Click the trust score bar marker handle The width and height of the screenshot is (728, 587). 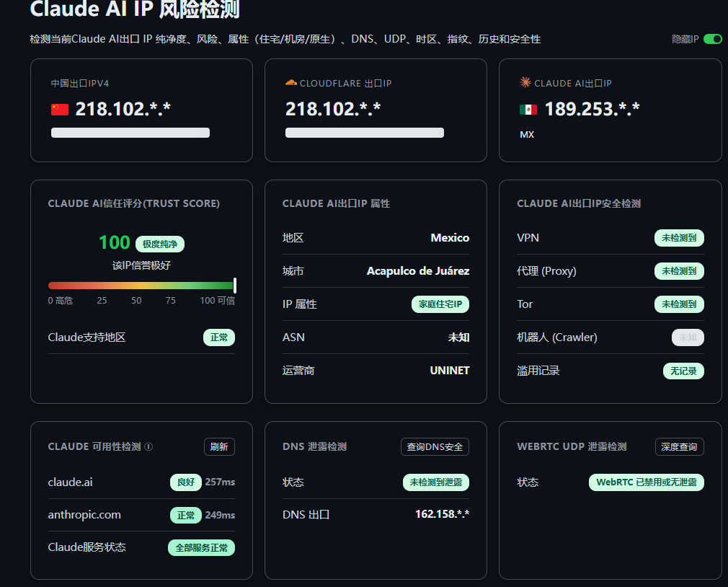[x=235, y=285]
